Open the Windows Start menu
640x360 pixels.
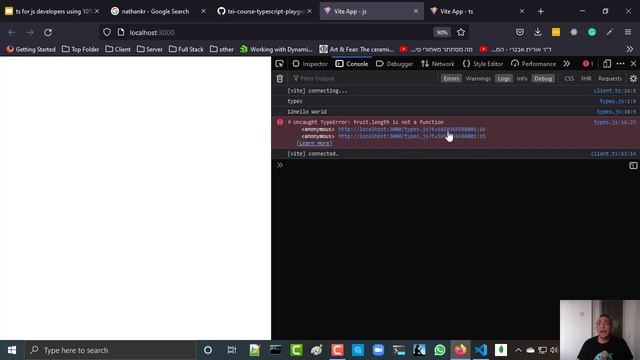[x=12, y=350]
